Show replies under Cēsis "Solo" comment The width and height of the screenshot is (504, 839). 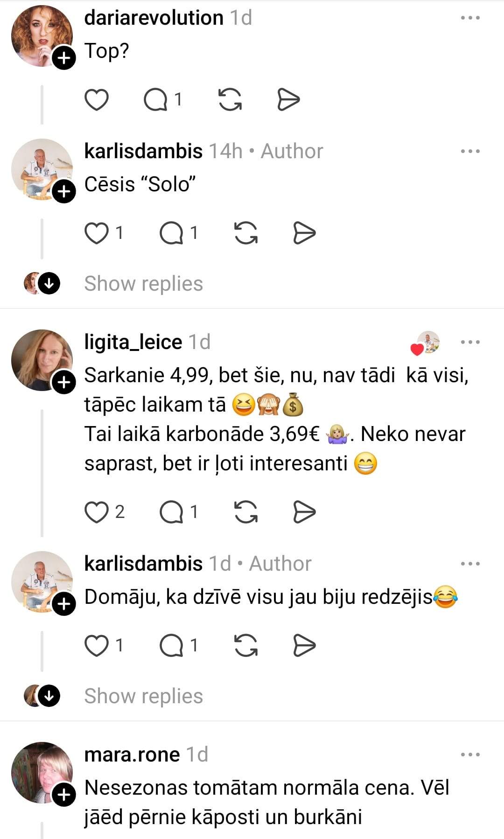pos(143,284)
